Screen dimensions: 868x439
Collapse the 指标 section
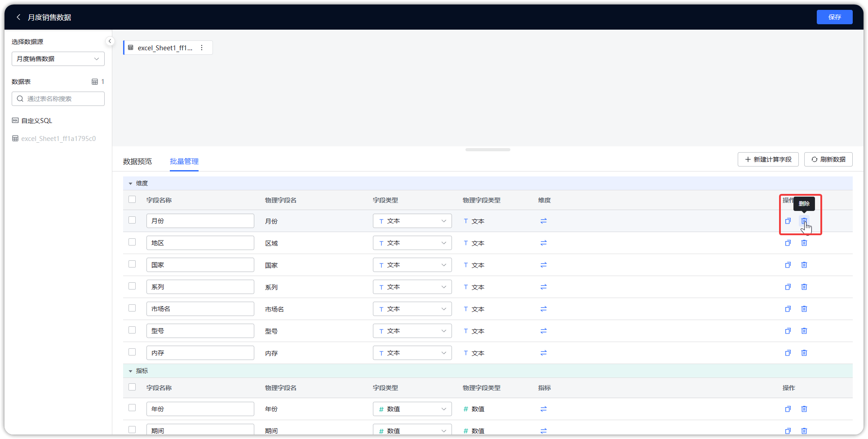(x=131, y=371)
